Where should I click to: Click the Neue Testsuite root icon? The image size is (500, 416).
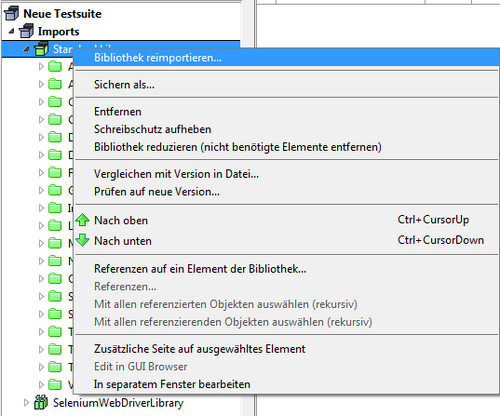[12, 14]
